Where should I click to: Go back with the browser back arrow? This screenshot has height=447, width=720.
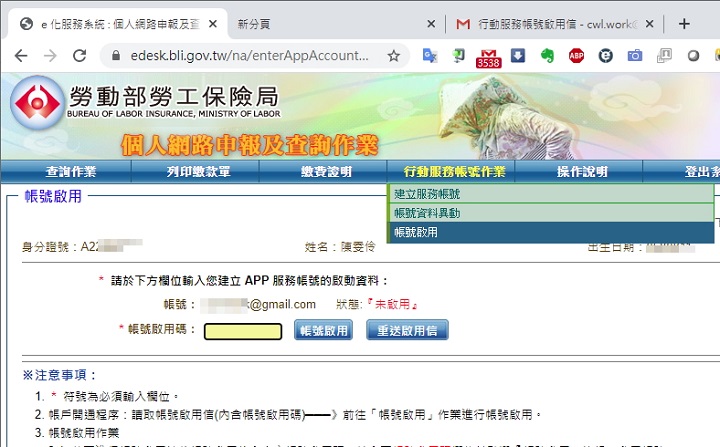pos(21,56)
